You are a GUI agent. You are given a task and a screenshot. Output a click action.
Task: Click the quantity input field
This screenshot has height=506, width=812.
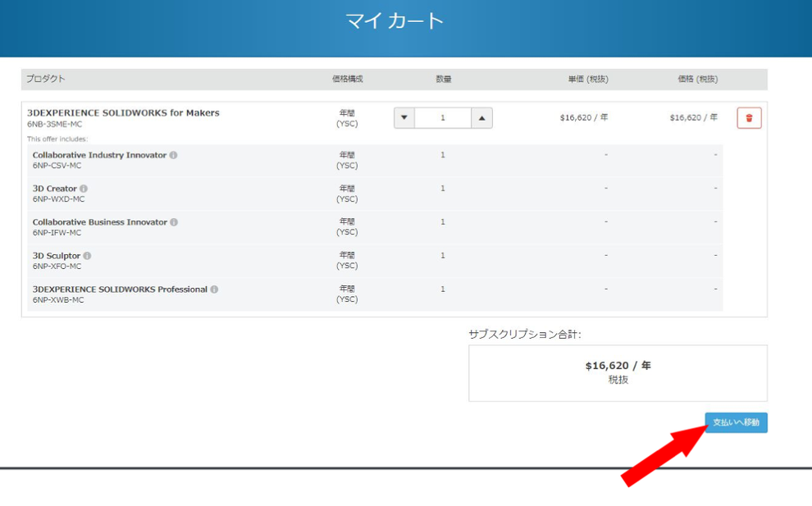click(443, 118)
